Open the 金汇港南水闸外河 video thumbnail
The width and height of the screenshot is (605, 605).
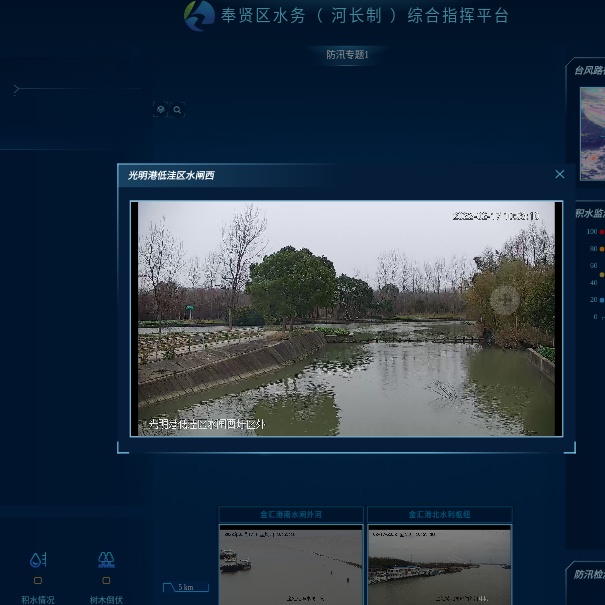pos(291,565)
